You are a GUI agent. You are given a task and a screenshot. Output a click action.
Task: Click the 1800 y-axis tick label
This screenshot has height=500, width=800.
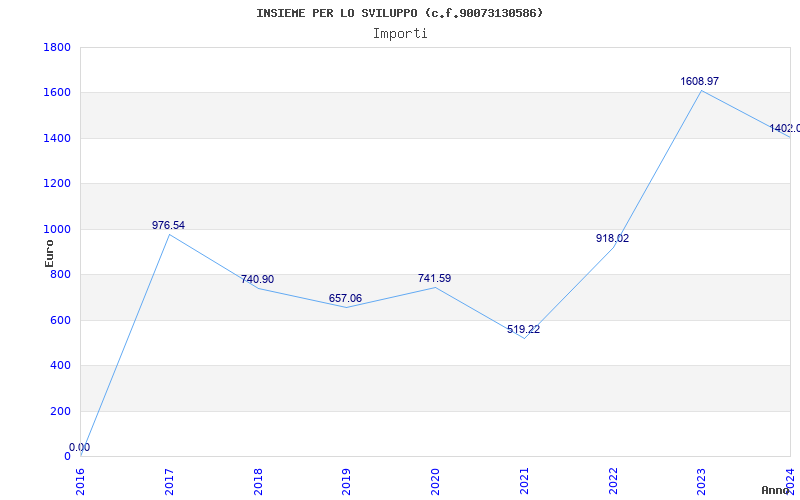pyautogui.click(x=57, y=47)
